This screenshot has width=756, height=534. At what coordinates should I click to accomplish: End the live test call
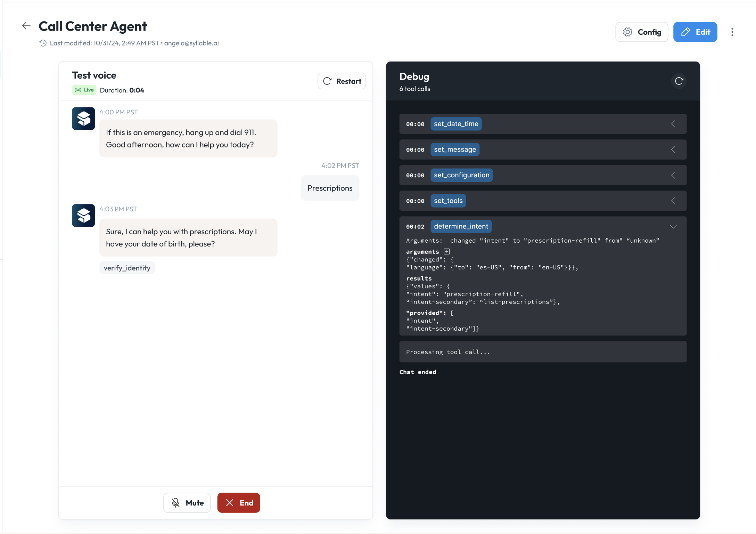click(239, 503)
